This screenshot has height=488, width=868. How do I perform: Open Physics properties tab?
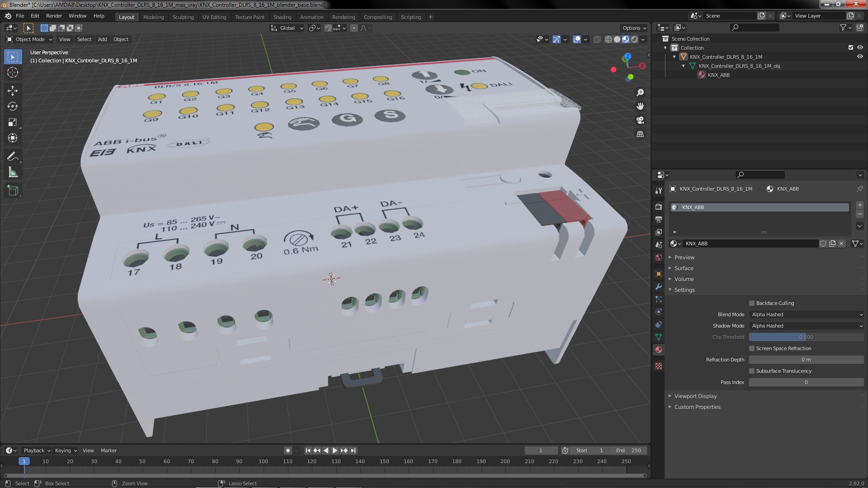[659, 312]
